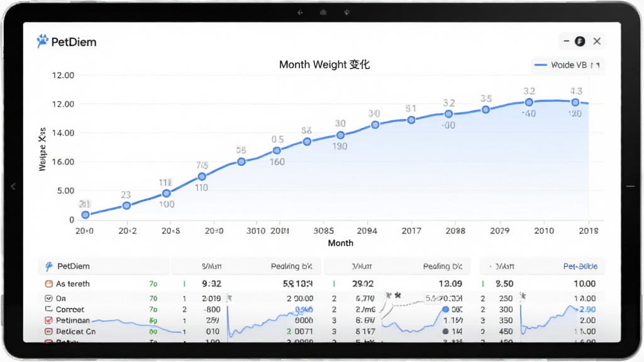
Task: Select the Pealing bK header above 58.103
Action: (292, 266)
